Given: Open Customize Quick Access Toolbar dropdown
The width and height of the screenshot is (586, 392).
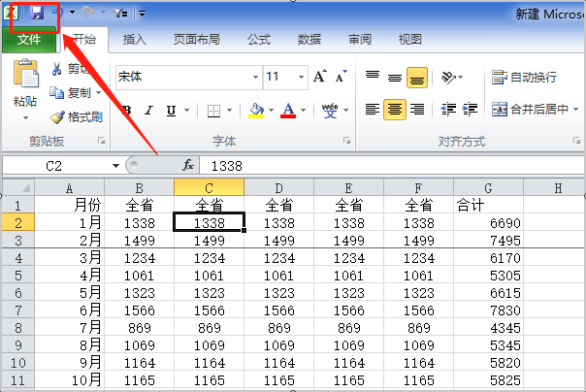Looking at the screenshot, I should [x=142, y=14].
